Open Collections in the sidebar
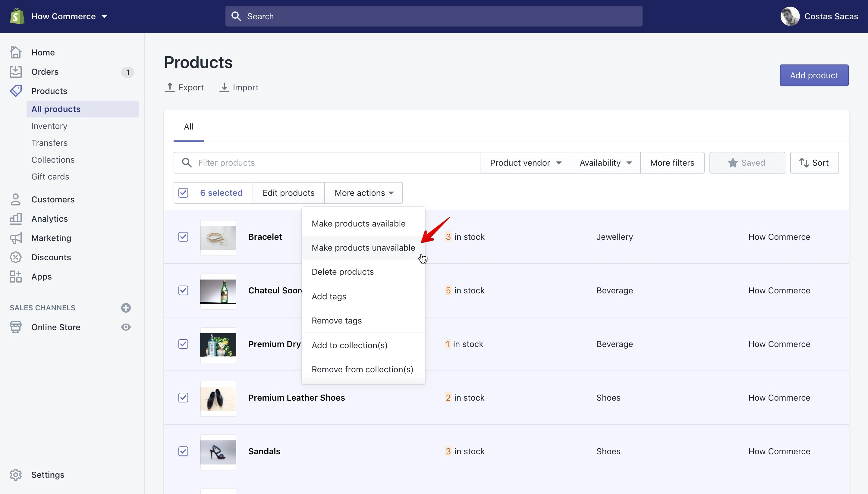This screenshot has width=868, height=494. (53, 160)
